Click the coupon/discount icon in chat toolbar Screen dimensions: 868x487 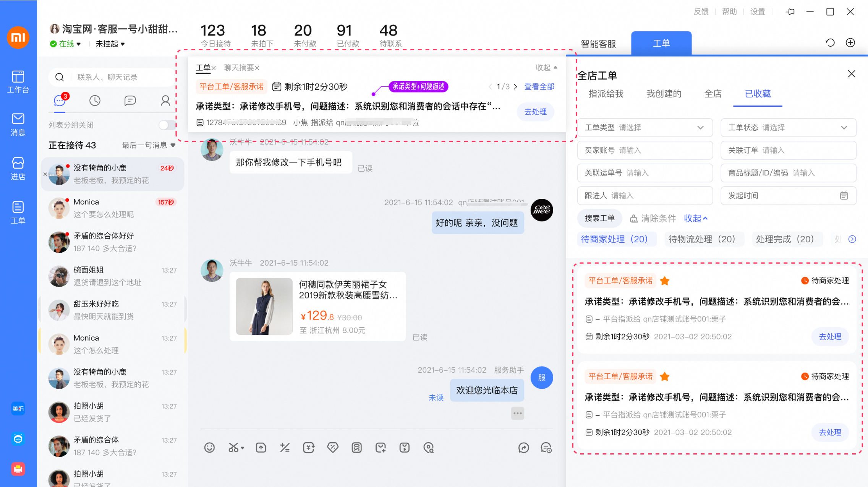click(333, 447)
